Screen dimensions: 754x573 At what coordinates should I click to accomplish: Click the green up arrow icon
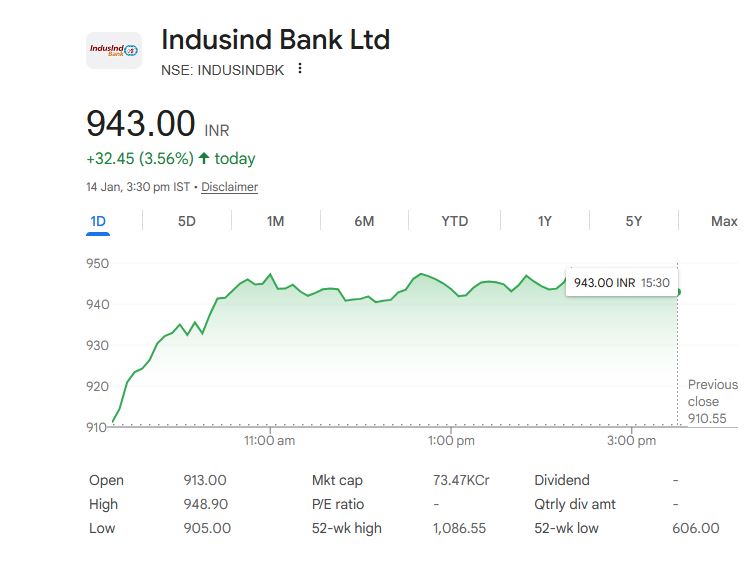tap(204, 158)
